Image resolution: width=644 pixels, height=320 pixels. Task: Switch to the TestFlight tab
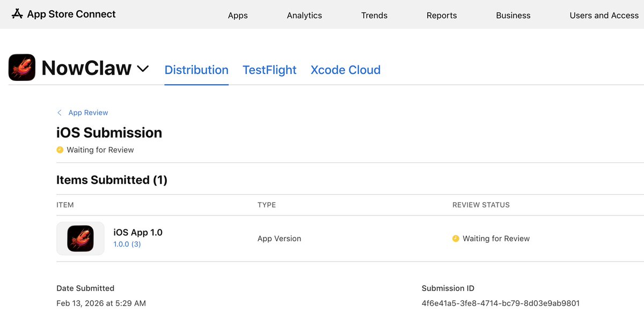point(269,70)
